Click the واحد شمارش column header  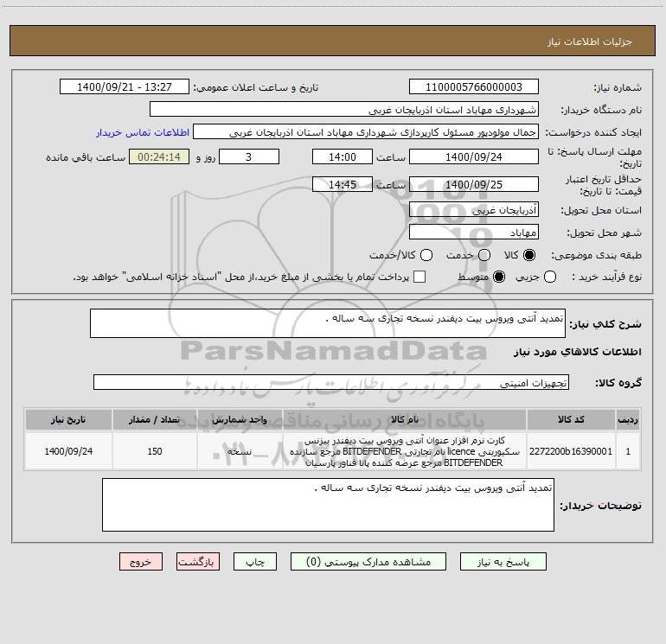(240, 419)
